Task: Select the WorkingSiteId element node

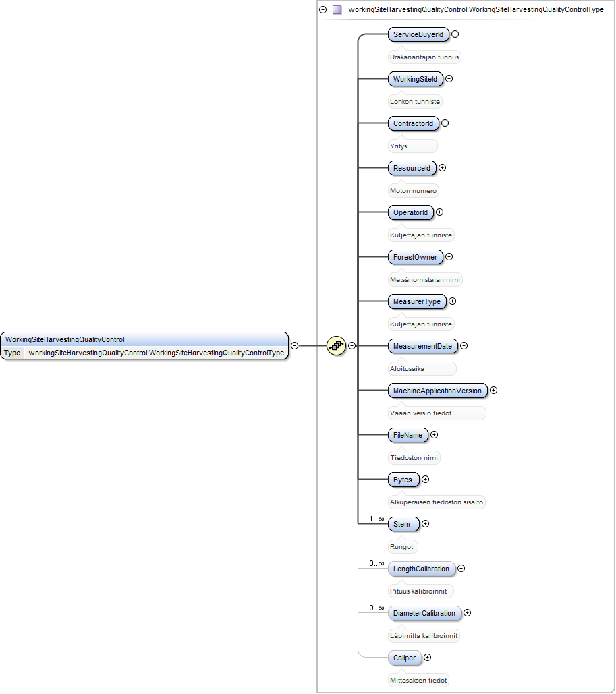Action: pos(416,79)
